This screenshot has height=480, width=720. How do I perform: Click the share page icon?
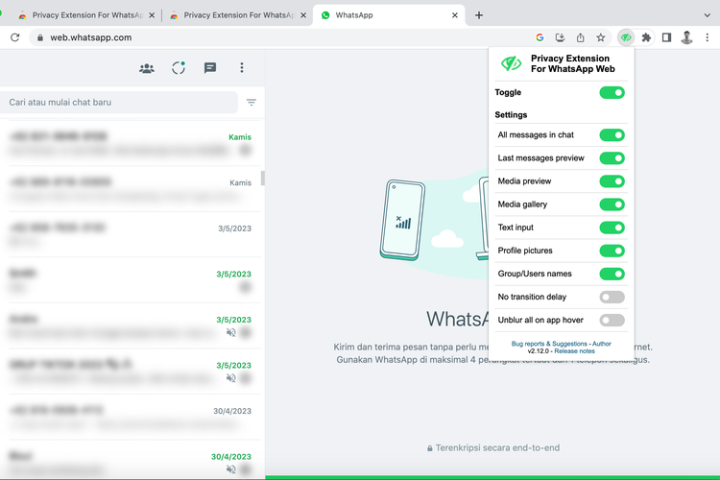pos(580,38)
